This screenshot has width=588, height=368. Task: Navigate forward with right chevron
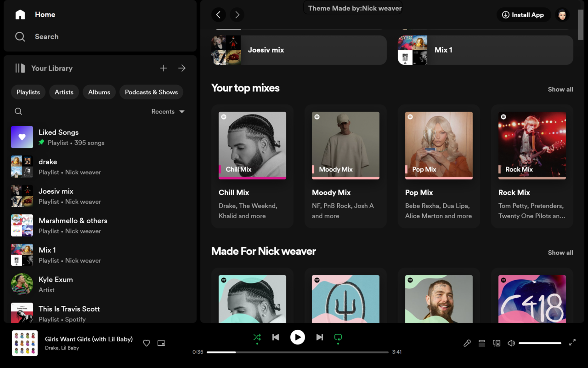pos(237,15)
